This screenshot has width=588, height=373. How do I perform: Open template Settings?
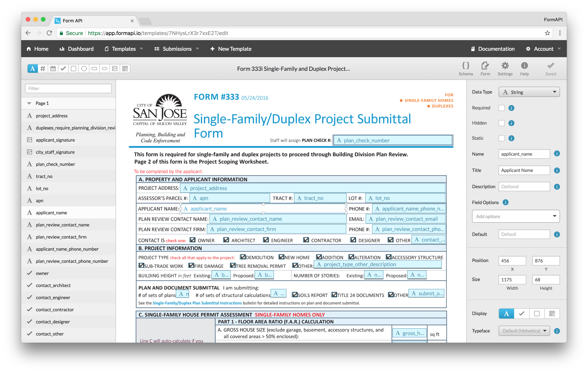click(505, 68)
